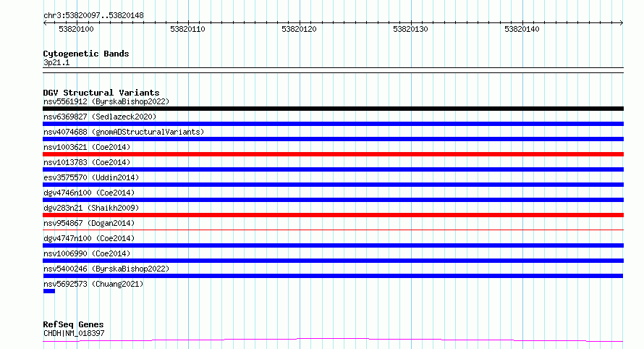The height and width of the screenshot is (349, 644).
Task: Click the red bar for nsv1003621
Action: click(333, 154)
